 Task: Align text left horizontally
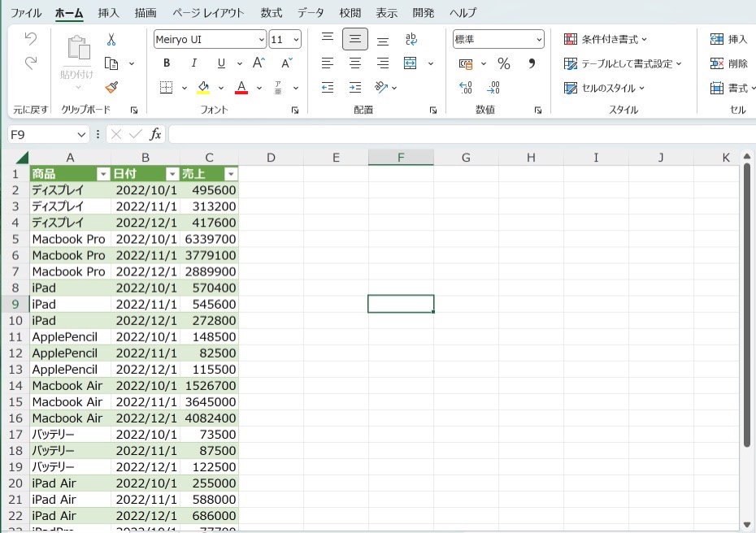[x=328, y=63]
